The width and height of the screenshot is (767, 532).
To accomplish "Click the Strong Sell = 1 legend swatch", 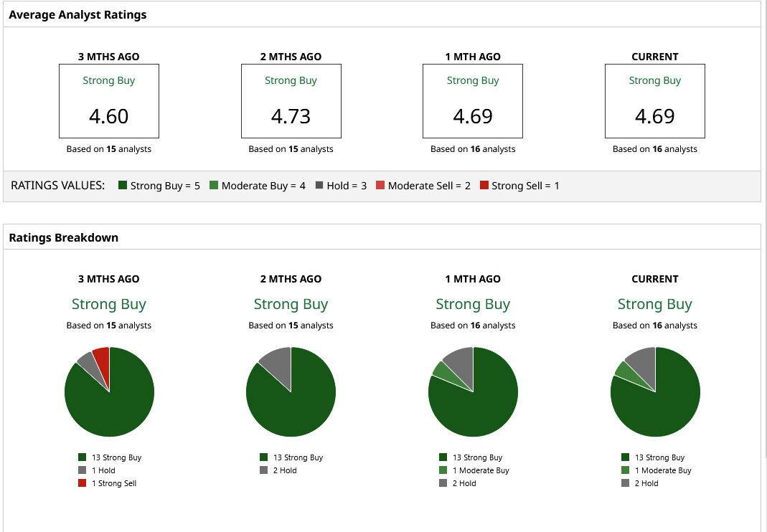I will (x=484, y=185).
